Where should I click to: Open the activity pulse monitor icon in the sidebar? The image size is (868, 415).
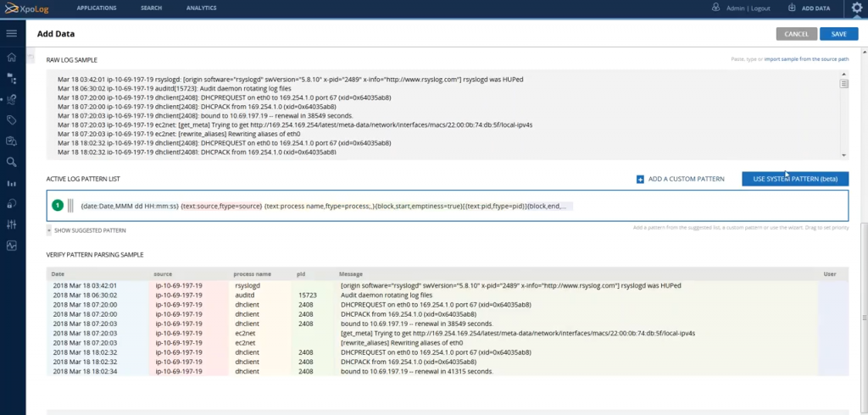pyautogui.click(x=11, y=246)
